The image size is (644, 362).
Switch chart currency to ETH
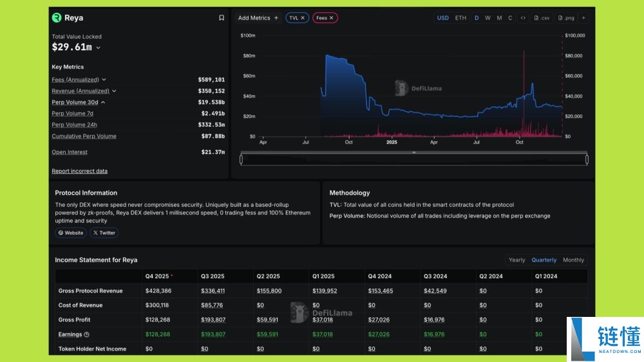click(x=460, y=17)
